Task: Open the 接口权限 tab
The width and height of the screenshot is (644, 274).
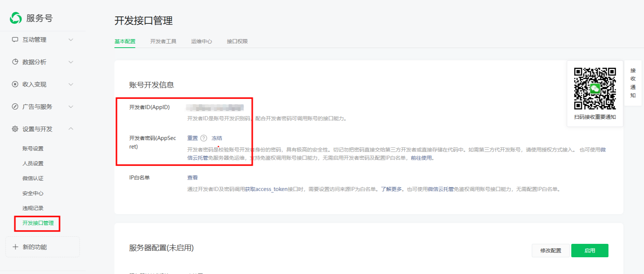Action: point(237,41)
